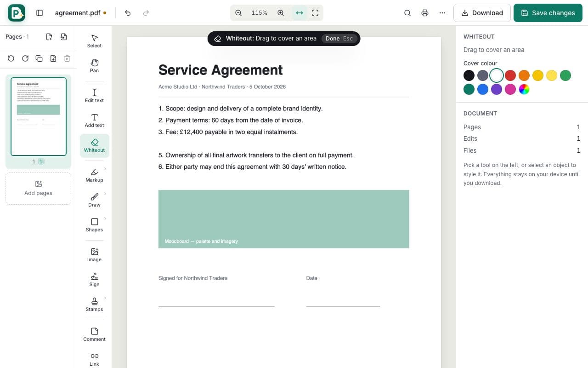Open the more options menu
Viewport: 588px width, 368px height.
click(442, 13)
